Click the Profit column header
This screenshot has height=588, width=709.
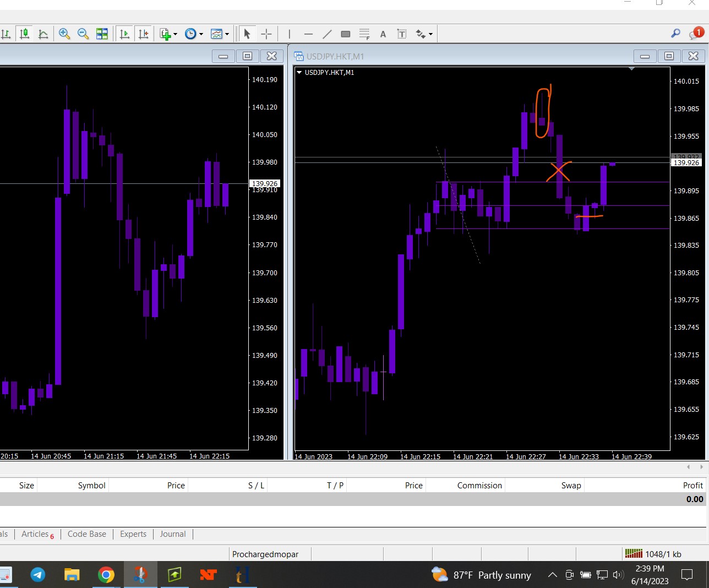coord(692,485)
